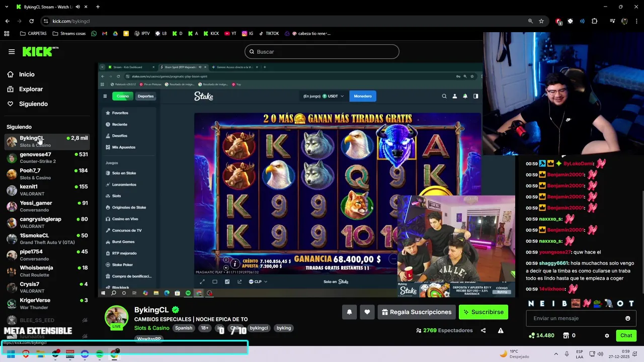This screenshot has width=644, height=362.
Task: Open BykingCL channel in following list
Action: point(47,141)
